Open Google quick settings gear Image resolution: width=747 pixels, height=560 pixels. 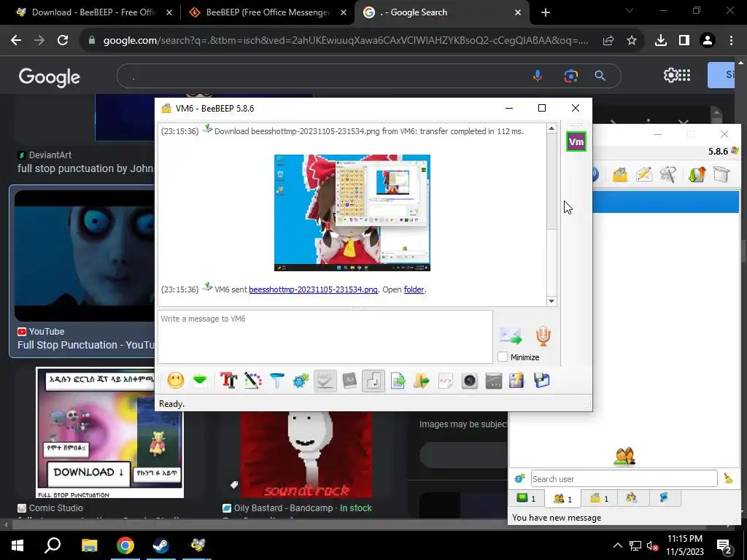point(670,75)
